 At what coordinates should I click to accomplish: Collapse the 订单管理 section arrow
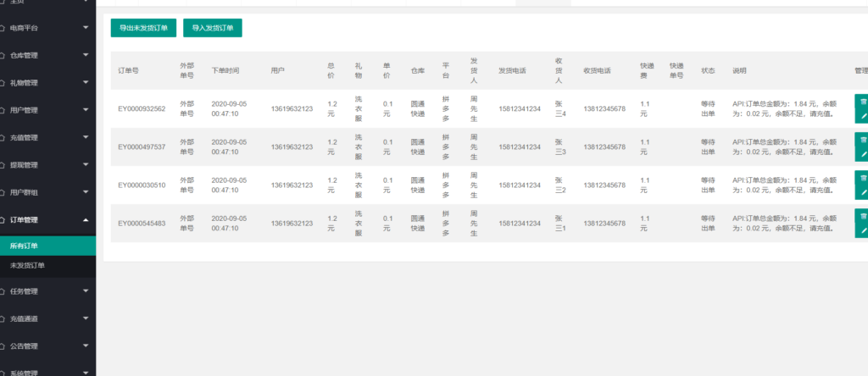tap(86, 220)
